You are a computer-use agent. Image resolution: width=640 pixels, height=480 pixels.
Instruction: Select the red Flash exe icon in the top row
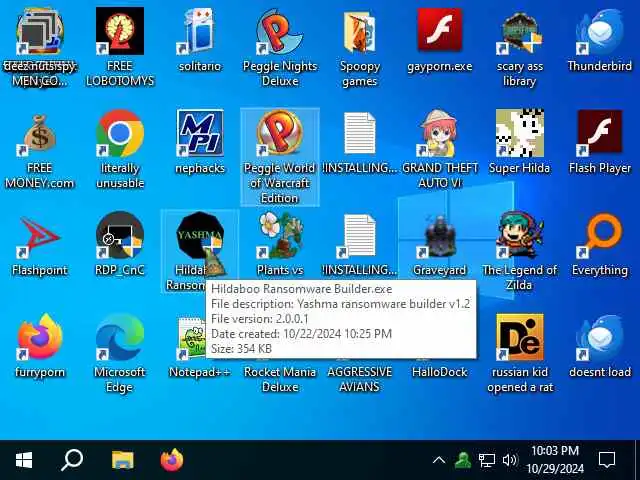tap(440, 29)
